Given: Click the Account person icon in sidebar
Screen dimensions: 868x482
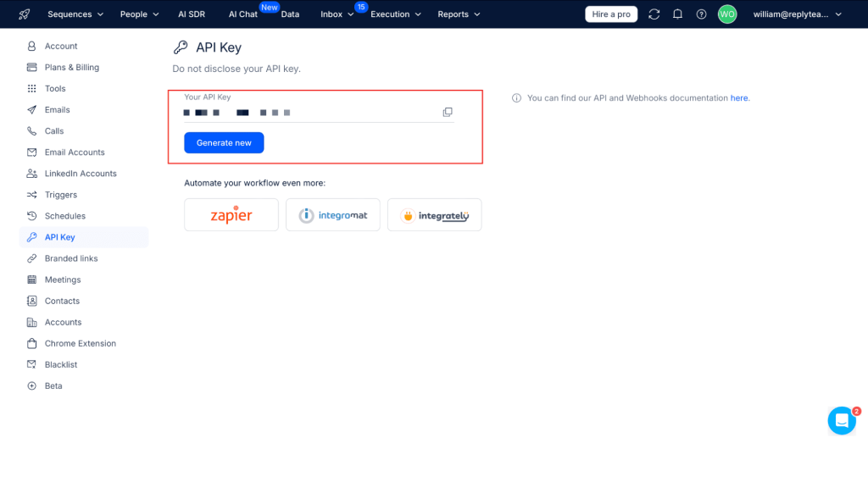Looking at the screenshot, I should pos(31,46).
